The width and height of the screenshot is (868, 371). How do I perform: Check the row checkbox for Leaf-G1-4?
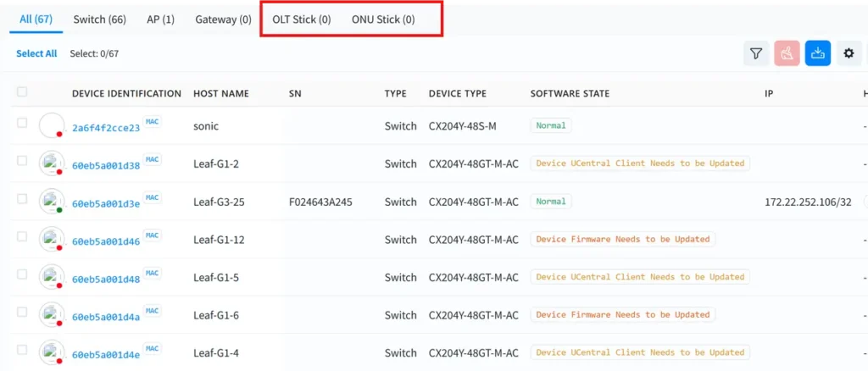pyautogui.click(x=22, y=350)
